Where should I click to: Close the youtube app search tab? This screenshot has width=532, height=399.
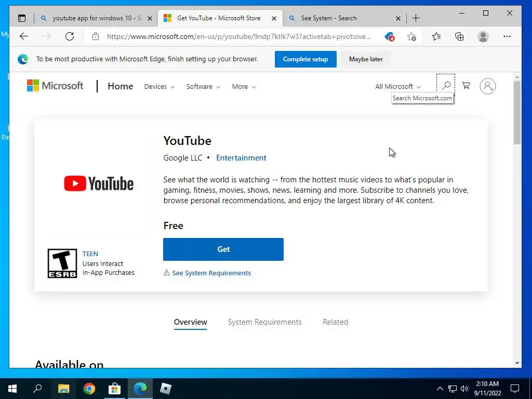150,18
